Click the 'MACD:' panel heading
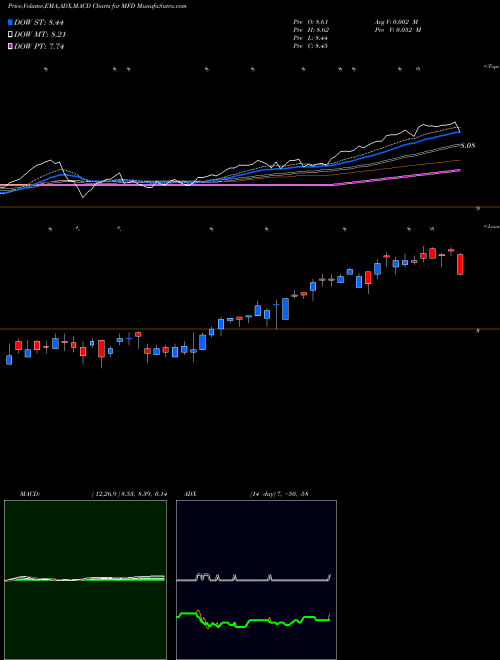500x660 pixels. coord(30,494)
